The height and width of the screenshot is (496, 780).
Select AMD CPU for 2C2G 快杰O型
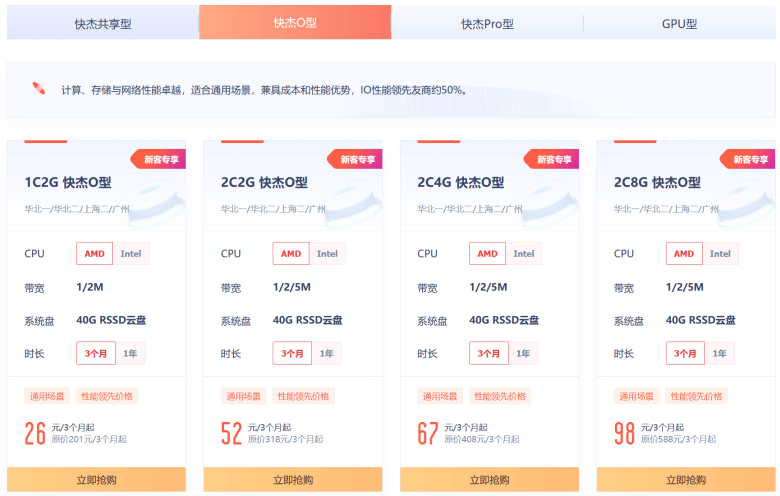tap(291, 254)
